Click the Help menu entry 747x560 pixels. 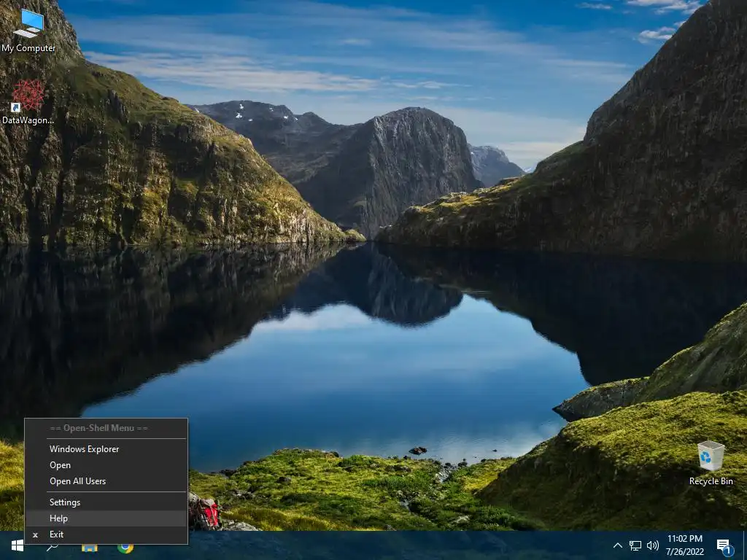pyautogui.click(x=106, y=518)
